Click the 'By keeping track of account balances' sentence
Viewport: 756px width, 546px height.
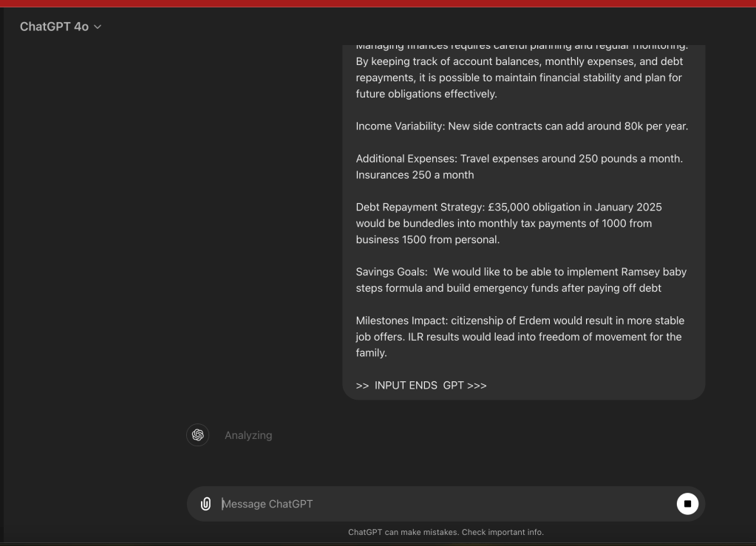coord(520,78)
